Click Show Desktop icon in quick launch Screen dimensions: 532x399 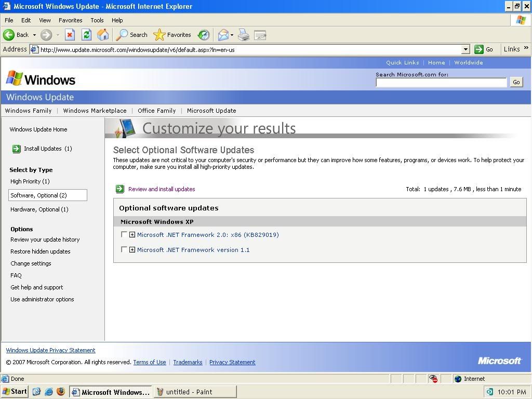(x=37, y=392)
